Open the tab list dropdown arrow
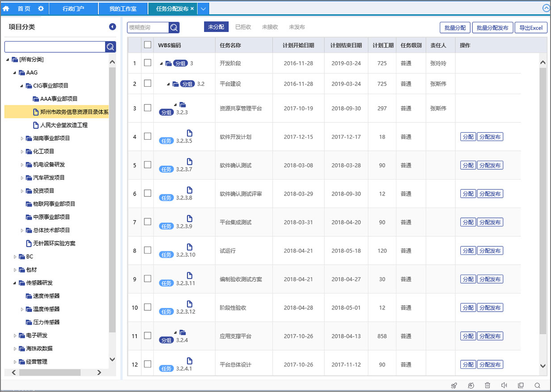This screenshot has height=392, width=551. tap(202, 8)
